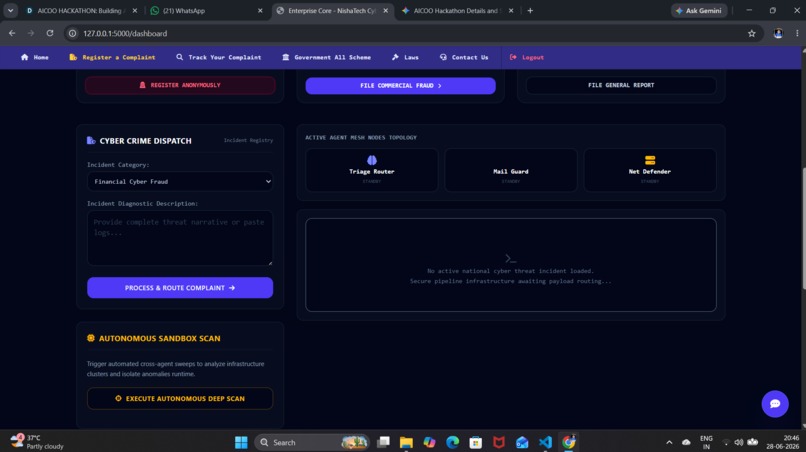Click the File Commercial Fraud button
The width and height of the screenshot is (806, 452).
pyautogui.click(x=400, y=86)
